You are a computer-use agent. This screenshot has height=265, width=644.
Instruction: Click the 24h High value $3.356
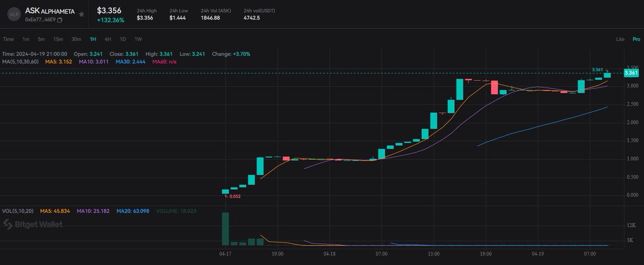[x=145, y=18]
